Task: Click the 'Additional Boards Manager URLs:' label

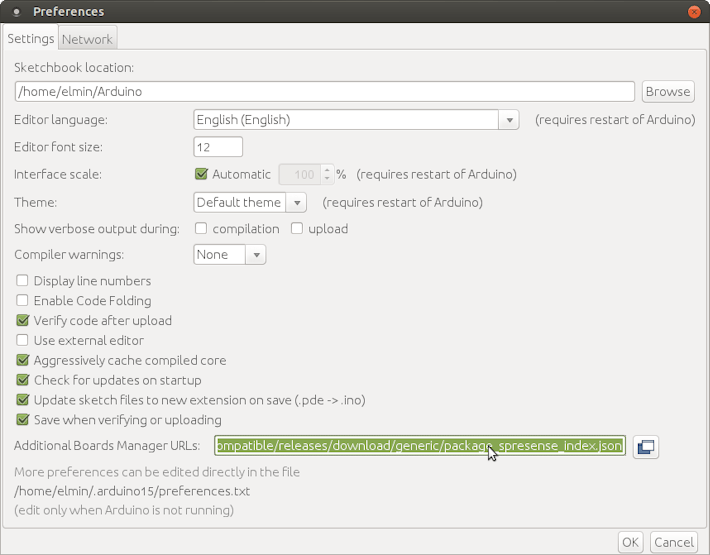Action: [x=107, y=446]
